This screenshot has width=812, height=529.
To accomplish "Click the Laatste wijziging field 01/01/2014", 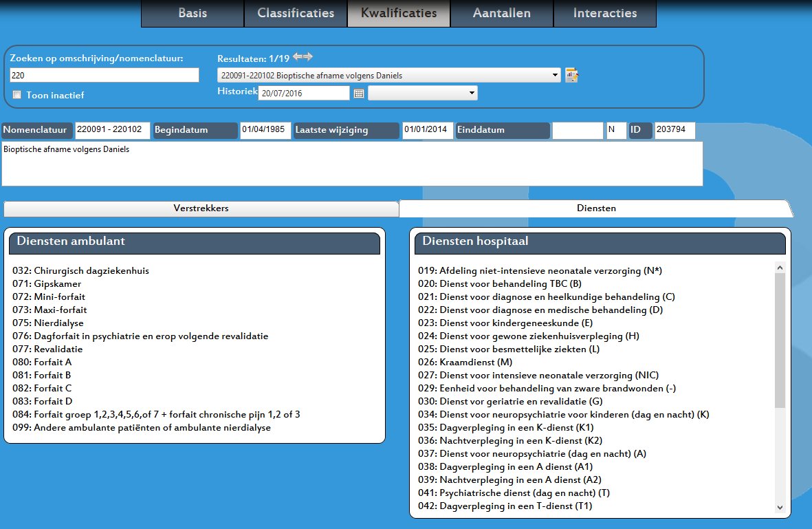I will 427,130.
